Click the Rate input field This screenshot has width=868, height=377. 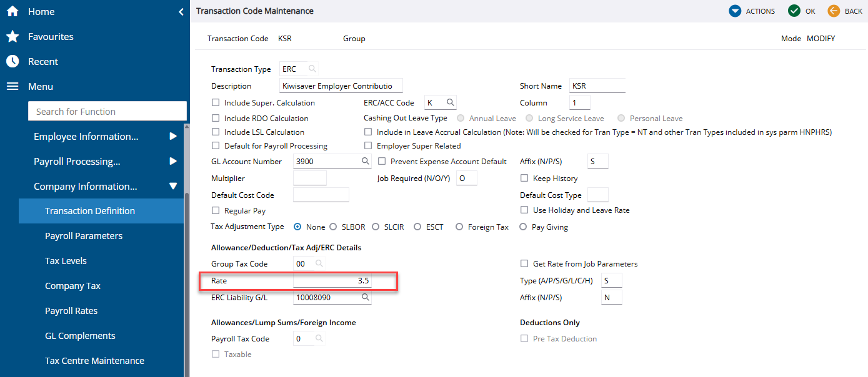pyautogui.click(x=332, y=281)
